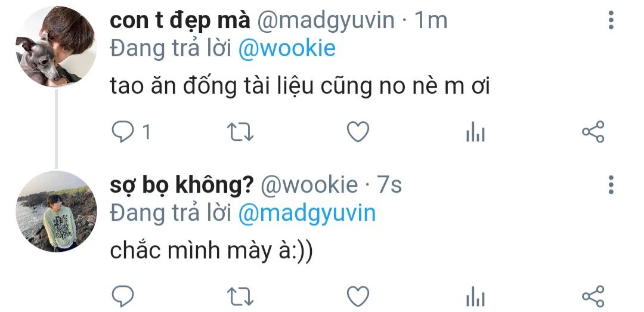View analytics for wookie's reply

(476, 296)
